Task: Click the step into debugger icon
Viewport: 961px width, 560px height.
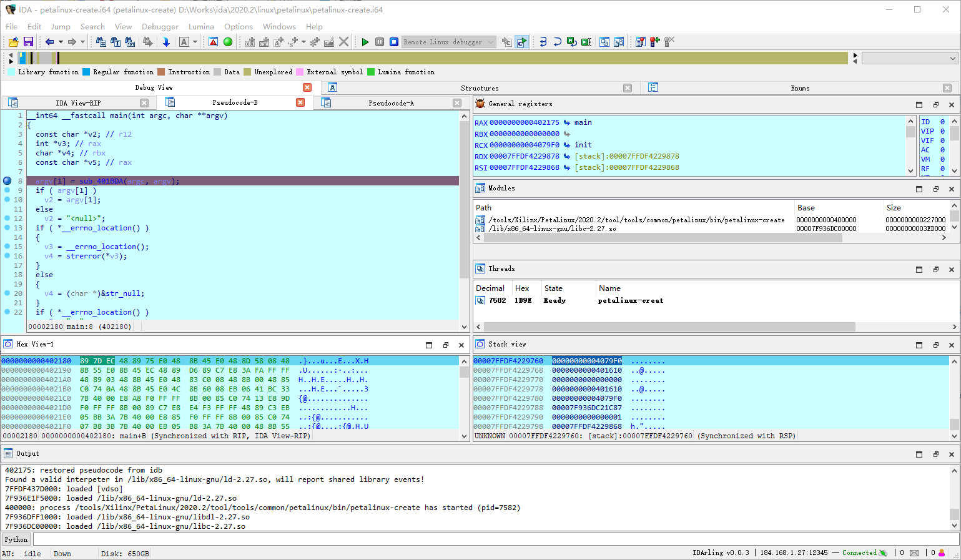Action: 543,42
